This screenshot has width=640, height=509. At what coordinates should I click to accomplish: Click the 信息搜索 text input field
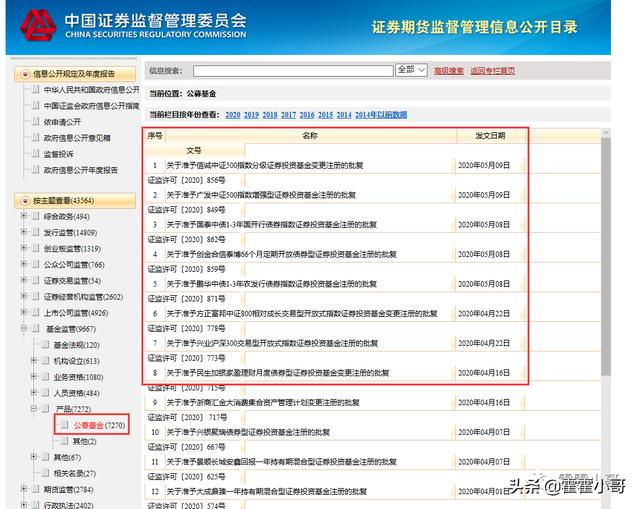click(x=293, y=71)
